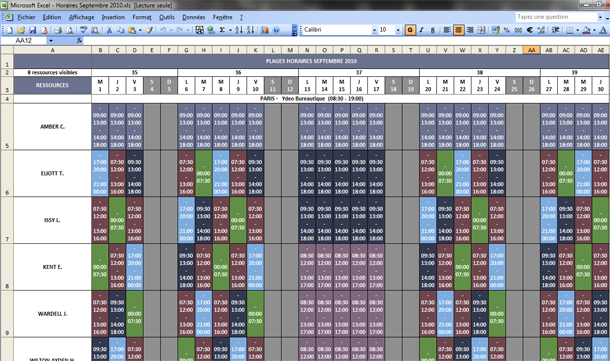Image resolution: width=610 pixels, height=361 pixels.
Task: Open the Affichage menu
Action: (81, 17)
